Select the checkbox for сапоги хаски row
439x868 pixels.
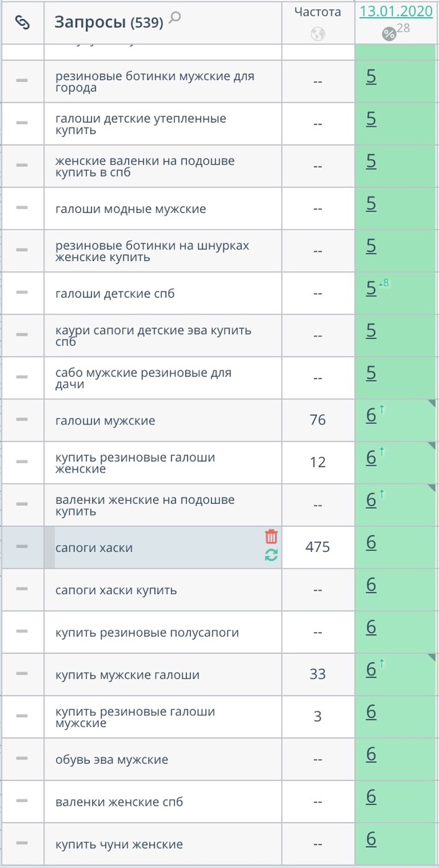tap(22, 547)
